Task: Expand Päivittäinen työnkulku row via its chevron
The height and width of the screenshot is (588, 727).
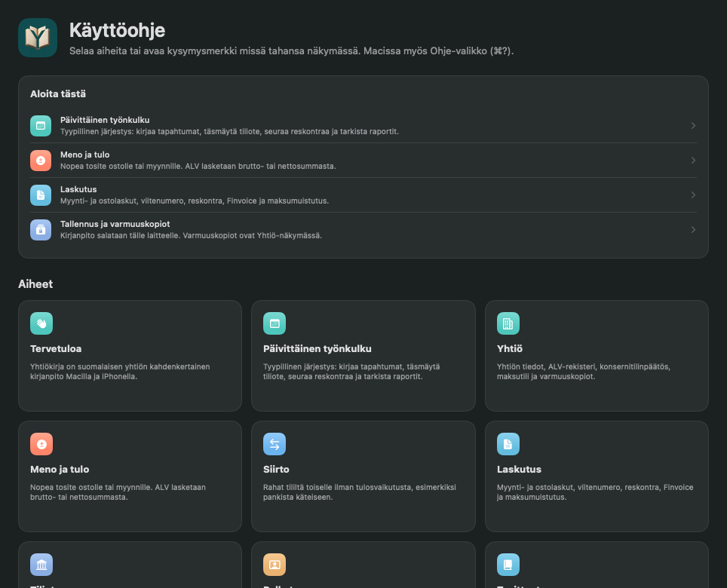Action: tap(693, 126)
